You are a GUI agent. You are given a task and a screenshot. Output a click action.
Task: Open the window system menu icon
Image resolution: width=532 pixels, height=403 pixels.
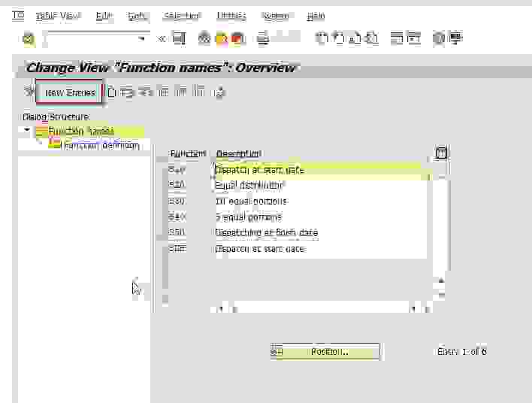coord(18,16)
